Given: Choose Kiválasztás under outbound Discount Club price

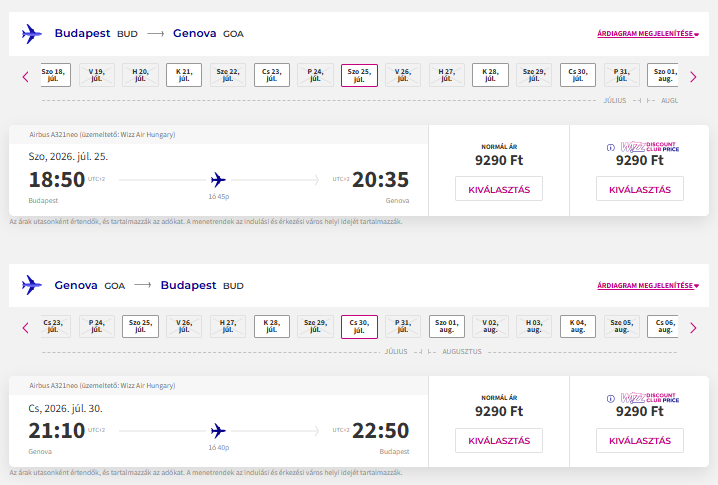Looking at the screenshot, I should 640,189.
